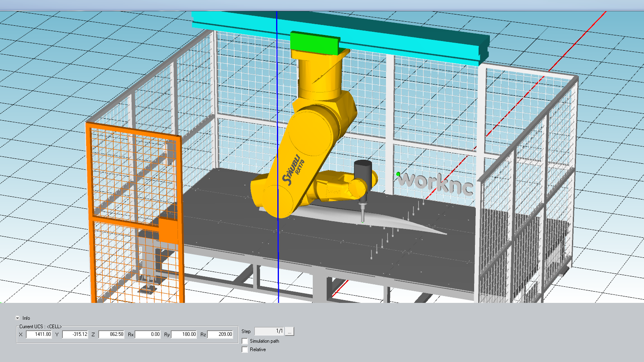Select the yellow Staubli RX170 robot arm
This screenshot has width=644, height=362.
[x=306, y=153]
